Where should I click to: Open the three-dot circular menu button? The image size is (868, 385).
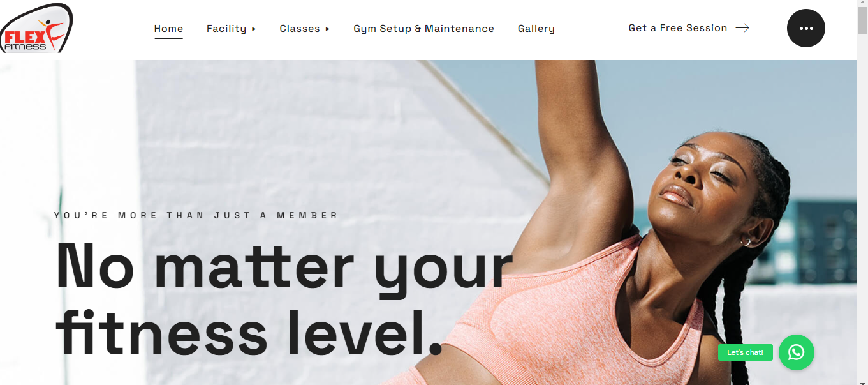coord(806,28)
